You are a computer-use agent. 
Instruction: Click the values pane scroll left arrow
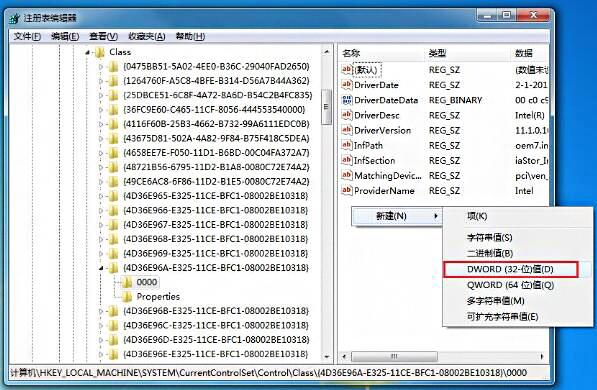coord(344,356)
